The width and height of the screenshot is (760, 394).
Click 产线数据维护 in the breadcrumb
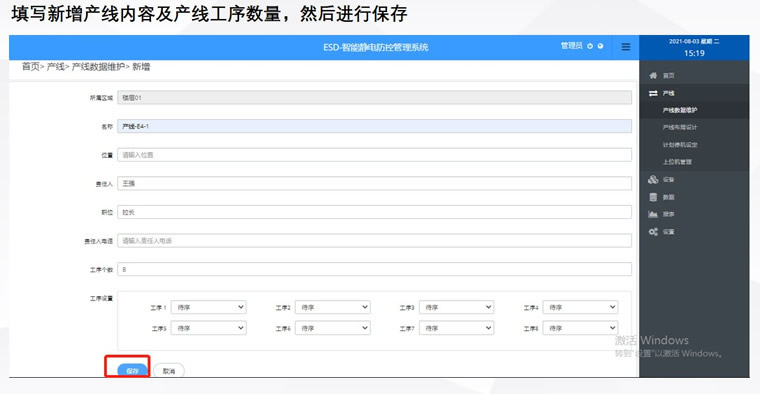click(98, 67)
